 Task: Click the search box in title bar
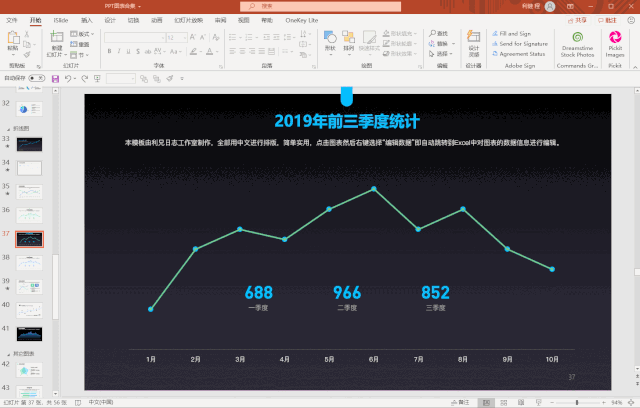320,6
